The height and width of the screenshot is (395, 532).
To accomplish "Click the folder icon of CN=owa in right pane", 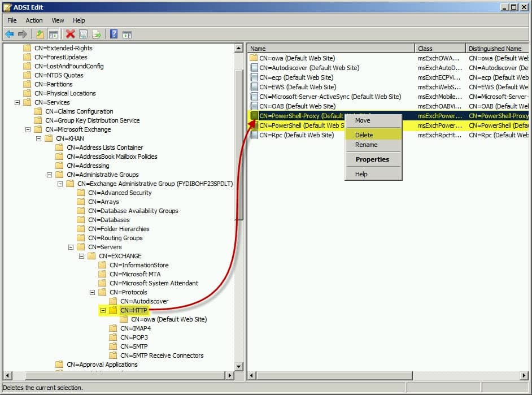I will click(254, 58).
